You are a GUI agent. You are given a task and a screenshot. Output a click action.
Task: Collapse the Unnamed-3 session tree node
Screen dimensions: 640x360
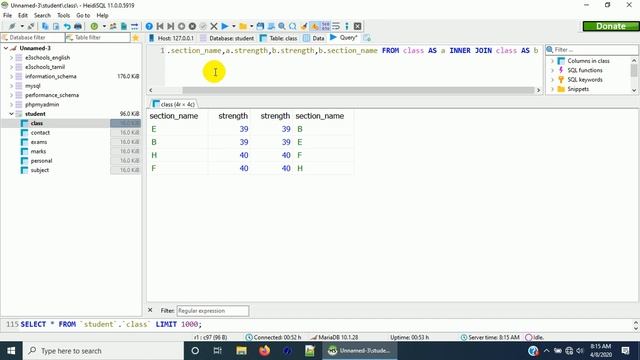pyautogui.click(x=6, y=48)
